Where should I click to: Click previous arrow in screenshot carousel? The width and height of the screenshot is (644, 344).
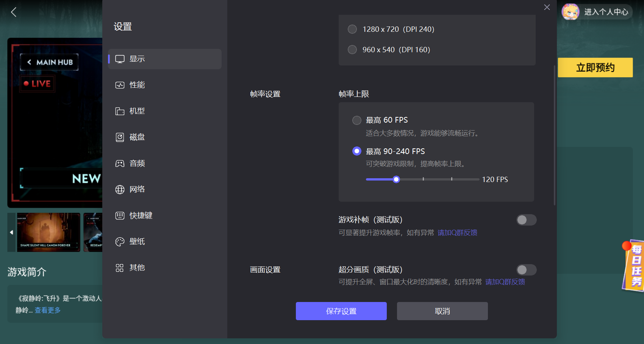[x=11, y=232]
